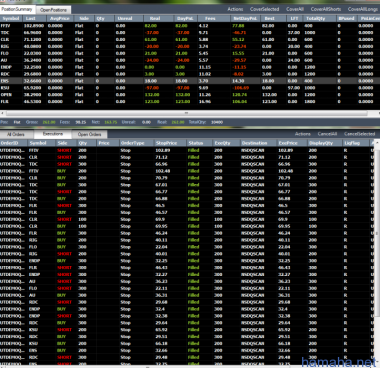Click the CancelAll orders button
The image size is (380, 368).
pyautogui.click(x=327, y=134)
